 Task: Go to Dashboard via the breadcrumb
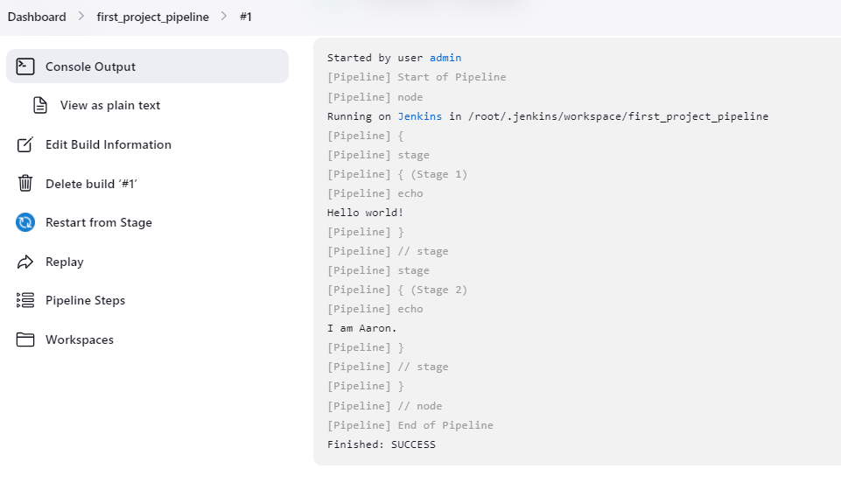pyautogui.click(x=37, y=17)
